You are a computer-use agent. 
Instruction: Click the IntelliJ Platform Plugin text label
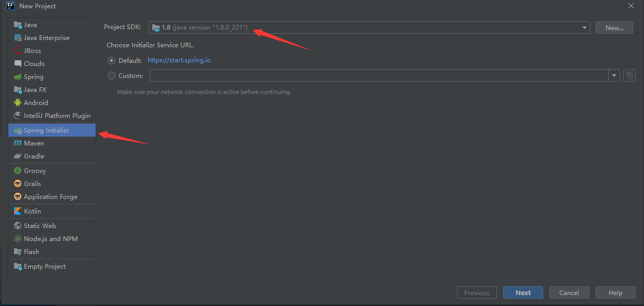(57, 116)
